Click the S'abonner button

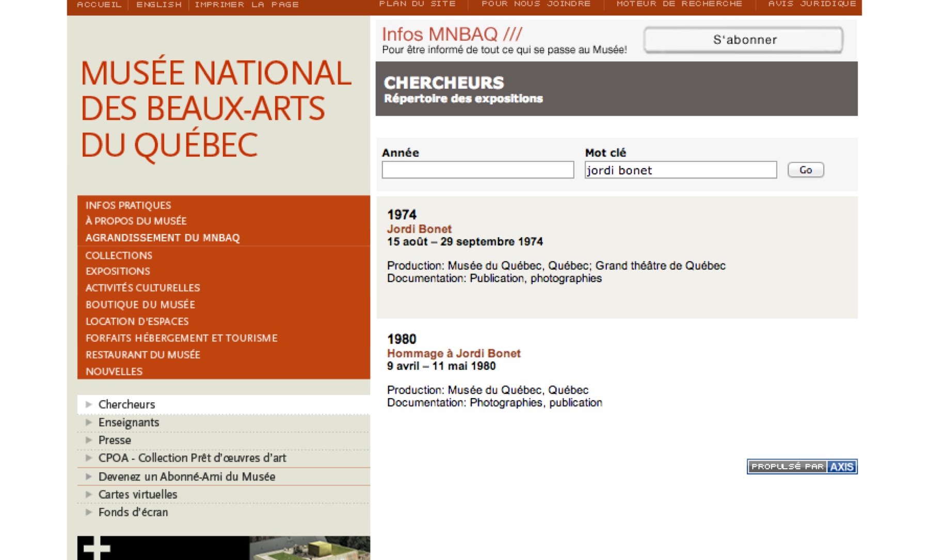(x=744, y=40)
